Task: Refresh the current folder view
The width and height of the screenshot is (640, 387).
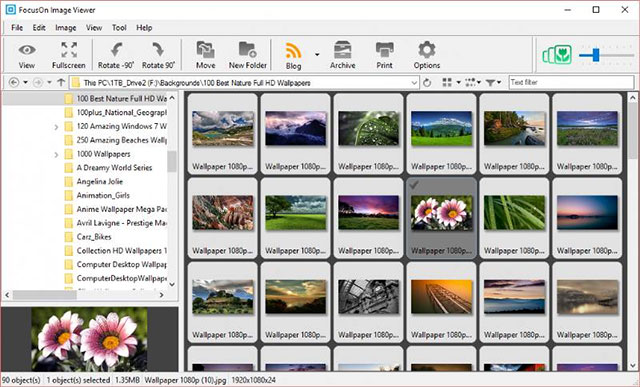Action: (427, 83)
